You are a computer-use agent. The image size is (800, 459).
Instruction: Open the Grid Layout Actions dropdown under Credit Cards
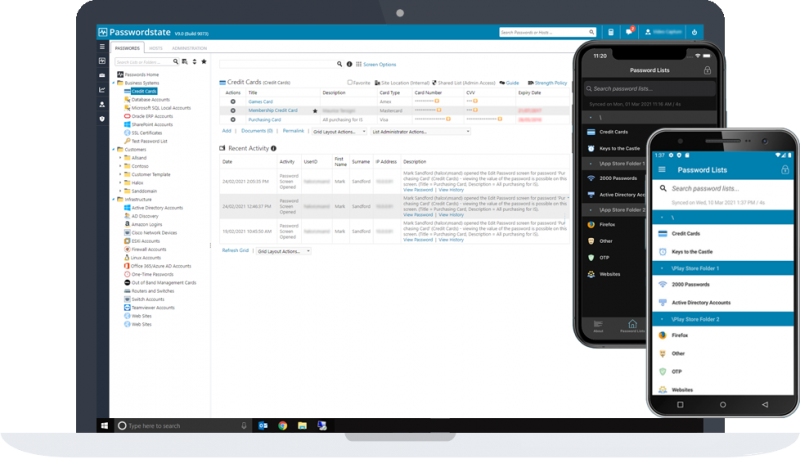click(x=339, y=132)
